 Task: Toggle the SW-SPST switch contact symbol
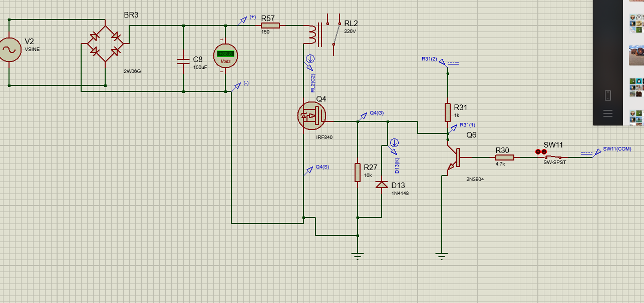pyautogui.click(x=554, y=157)
